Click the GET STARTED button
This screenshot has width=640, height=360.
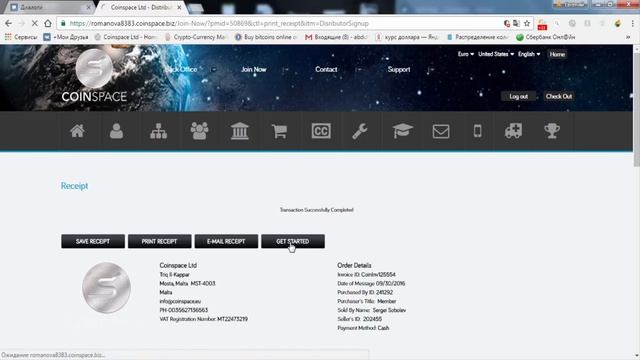tap(293, 241)
